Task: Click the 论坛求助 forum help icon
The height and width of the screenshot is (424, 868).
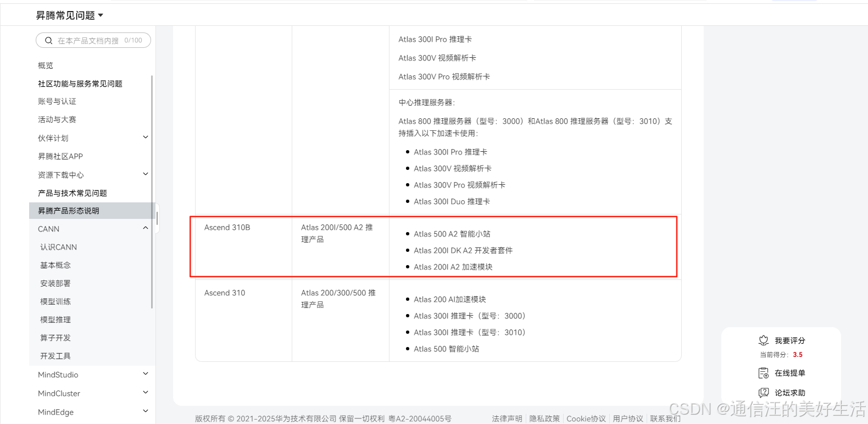Action: pos(764,393)
